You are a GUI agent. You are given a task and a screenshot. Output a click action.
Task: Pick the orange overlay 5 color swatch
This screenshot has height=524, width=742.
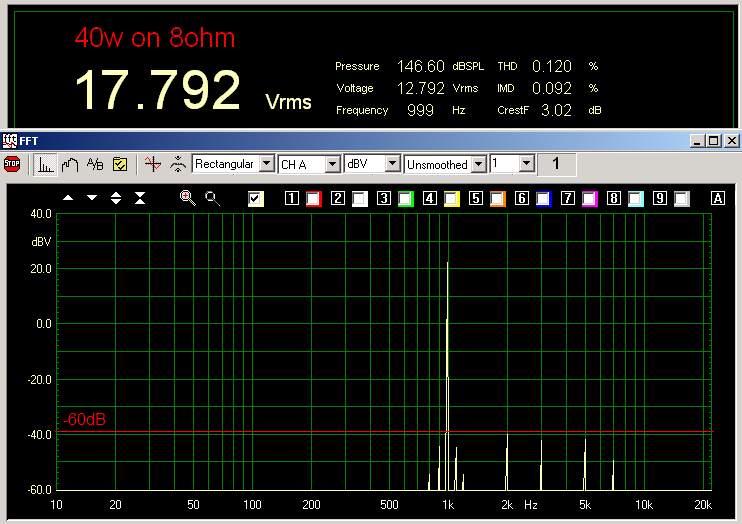[497, 199]
